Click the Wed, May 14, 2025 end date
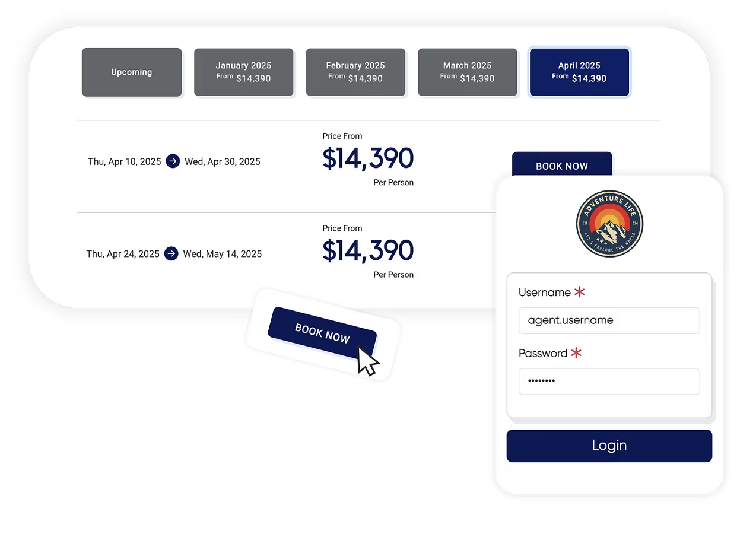Screen dimensions: 756x553 223,254
